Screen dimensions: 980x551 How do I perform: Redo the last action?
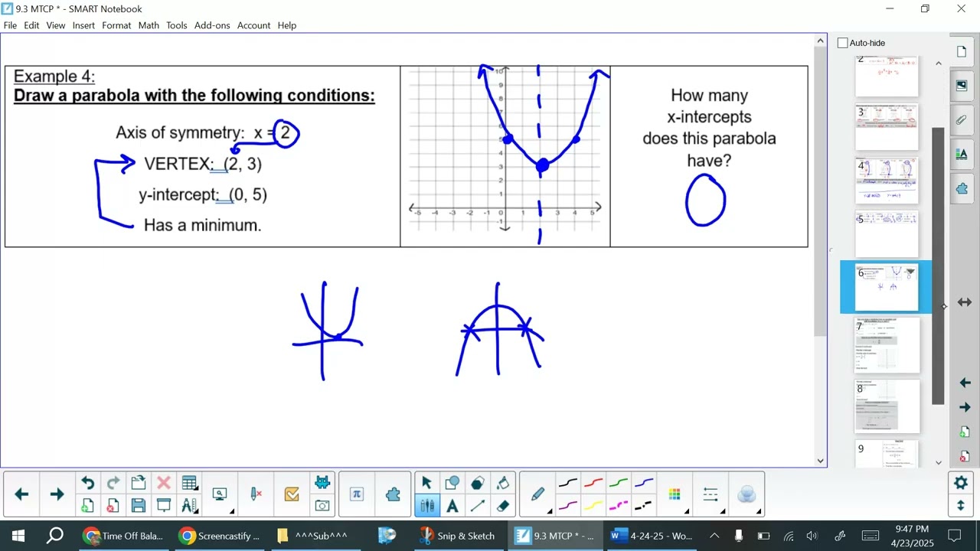113,483
